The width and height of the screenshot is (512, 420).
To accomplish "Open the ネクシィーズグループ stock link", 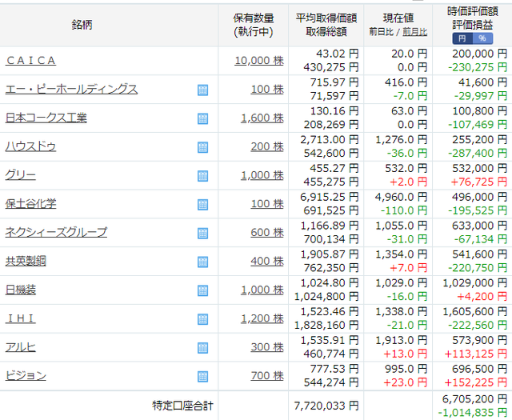I will pos(56,233).
